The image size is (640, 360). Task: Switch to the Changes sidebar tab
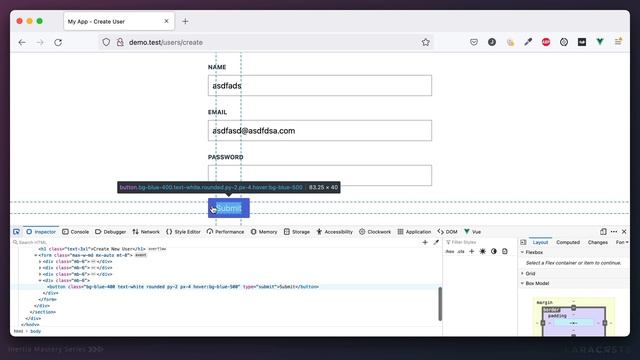[x=598, y=242]
